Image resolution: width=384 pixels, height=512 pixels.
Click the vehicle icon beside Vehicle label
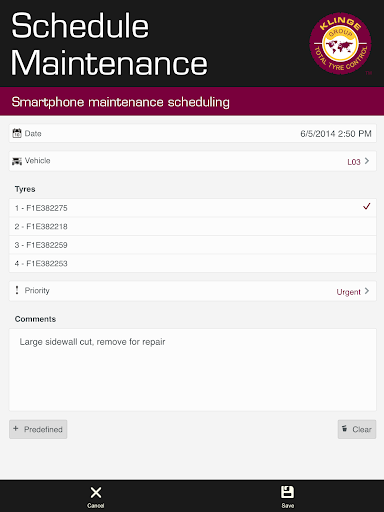point(17,161)
